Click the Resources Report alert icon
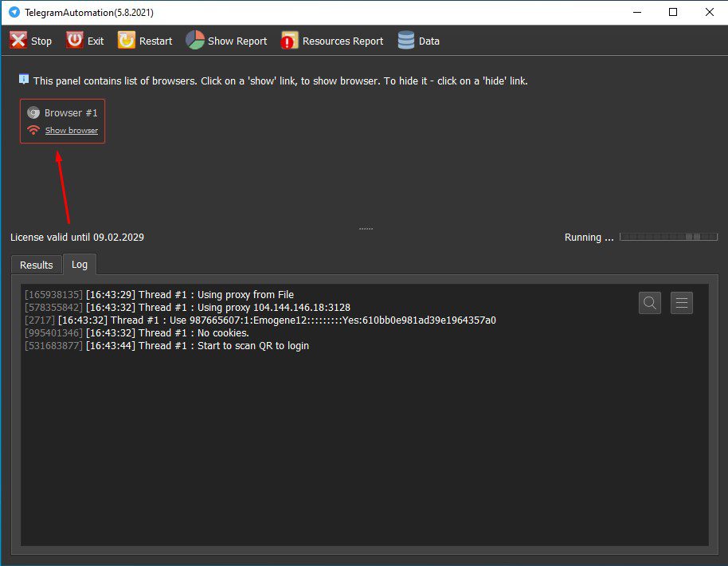The width and height of the screenshot is (728, 566). pyautogui.click(x=289, y=41)
